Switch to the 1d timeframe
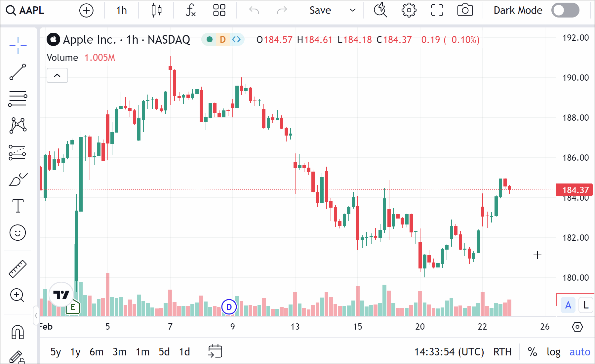This screenshot has width=595, height=364. (x=184, y=352)
